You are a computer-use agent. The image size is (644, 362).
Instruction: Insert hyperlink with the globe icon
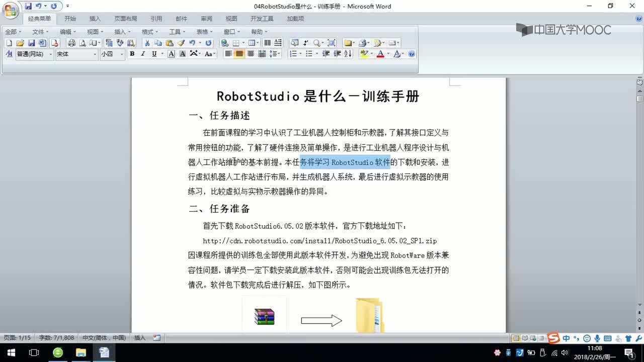(225, 43)
